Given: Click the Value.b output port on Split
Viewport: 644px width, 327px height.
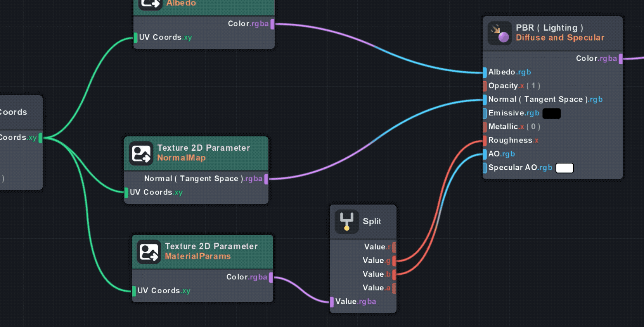Looking at the screenshot, I should pos(394,274).
